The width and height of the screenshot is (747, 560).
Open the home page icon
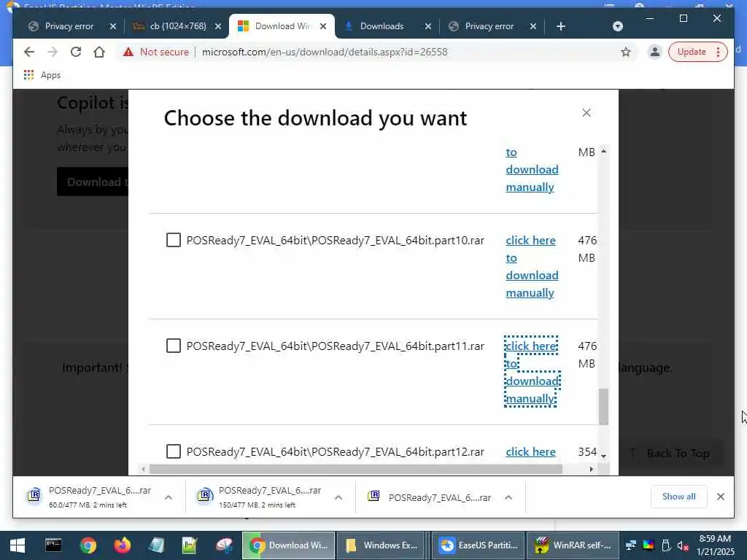[x=99, y=52]
